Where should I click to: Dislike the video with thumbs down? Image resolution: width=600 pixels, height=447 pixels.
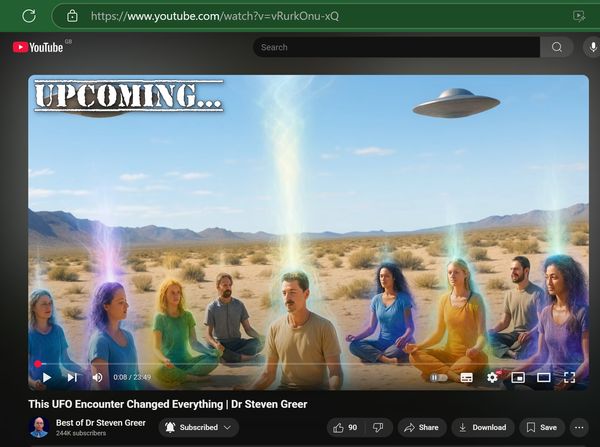378,427
